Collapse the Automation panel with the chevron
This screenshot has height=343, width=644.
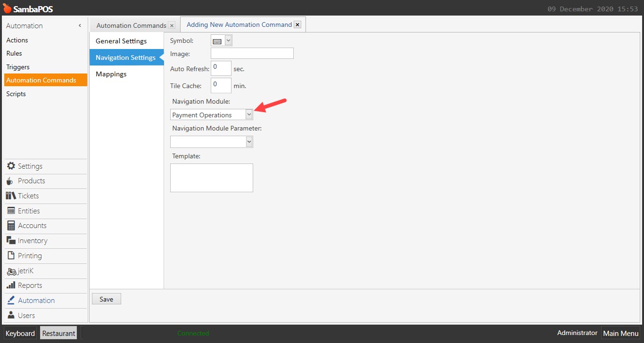(x=80, y=25)
